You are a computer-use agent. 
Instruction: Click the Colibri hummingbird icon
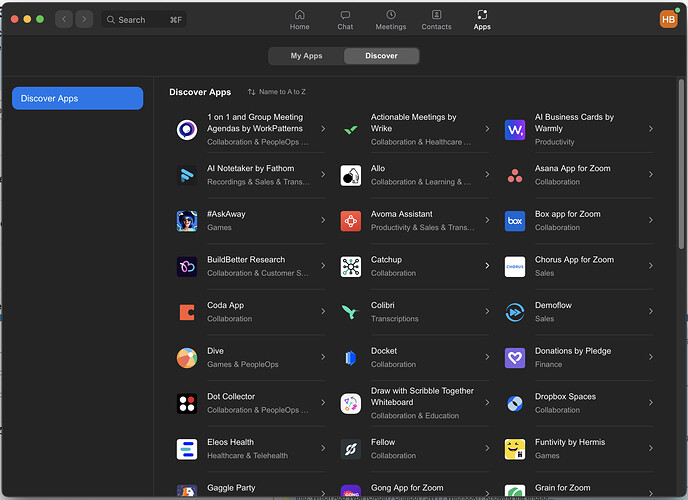(x=351, y=312)
